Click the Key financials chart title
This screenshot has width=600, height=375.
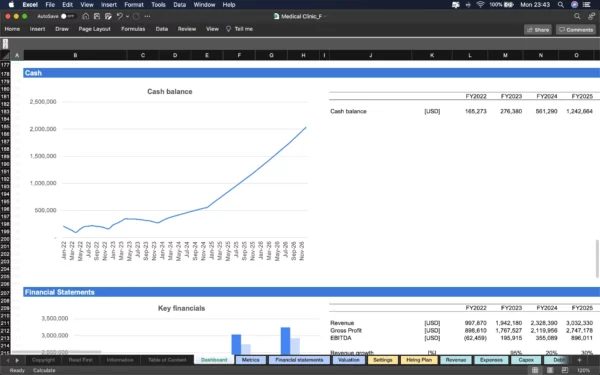(x=182, y=308)
